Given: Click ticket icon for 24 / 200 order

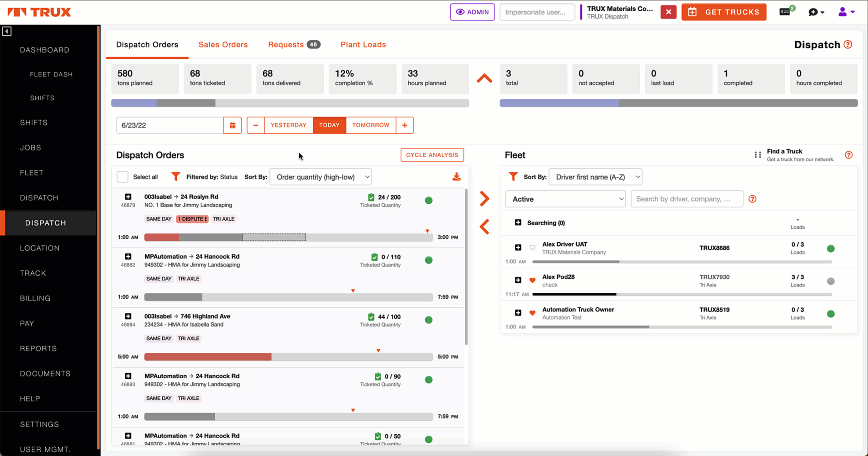Looking at the screenshot, I should (371, 197).
